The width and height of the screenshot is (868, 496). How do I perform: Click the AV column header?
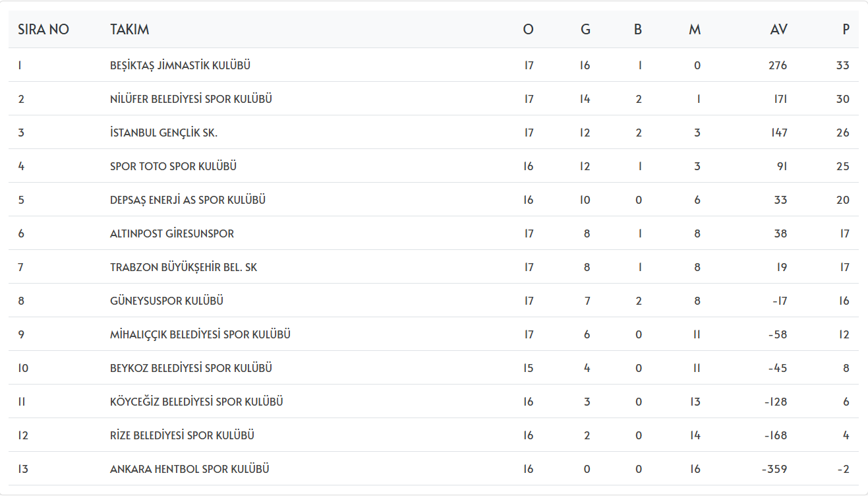pos(778,30)
